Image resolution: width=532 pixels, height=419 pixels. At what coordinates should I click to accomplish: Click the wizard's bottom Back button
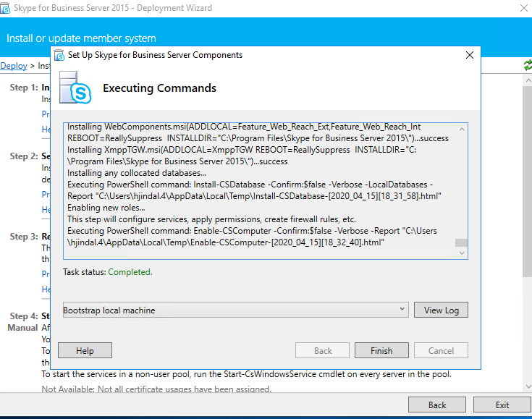point(436,405)
